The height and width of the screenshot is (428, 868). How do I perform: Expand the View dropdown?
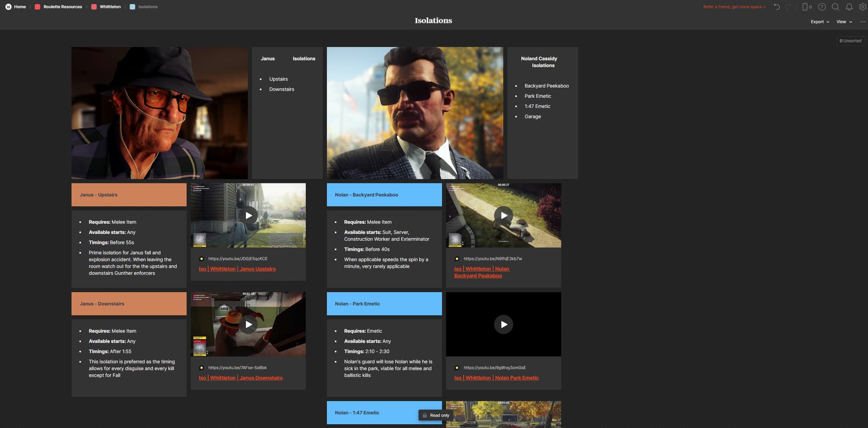(x=844, y=22)
